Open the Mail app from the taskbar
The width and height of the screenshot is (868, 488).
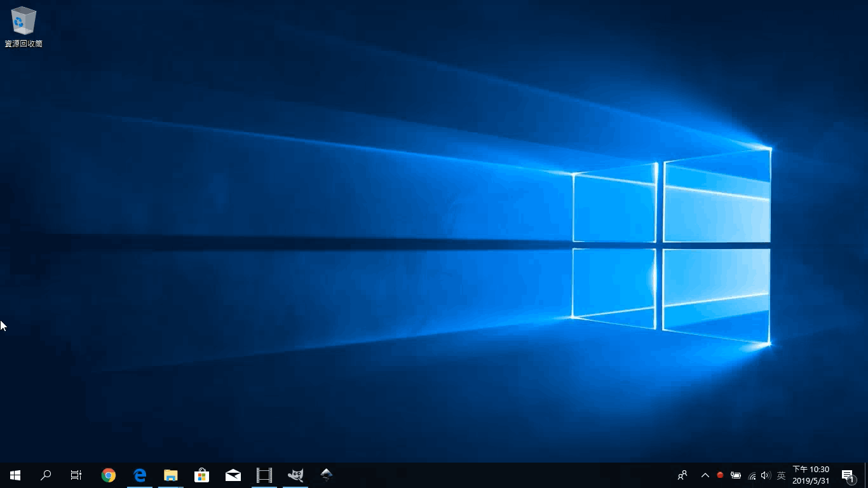click(233, 475)
